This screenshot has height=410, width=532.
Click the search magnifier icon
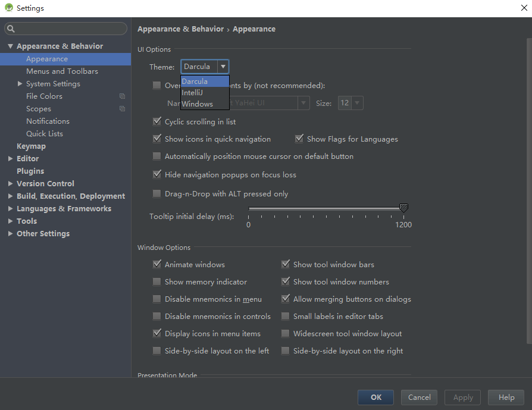tap(11, 29)
